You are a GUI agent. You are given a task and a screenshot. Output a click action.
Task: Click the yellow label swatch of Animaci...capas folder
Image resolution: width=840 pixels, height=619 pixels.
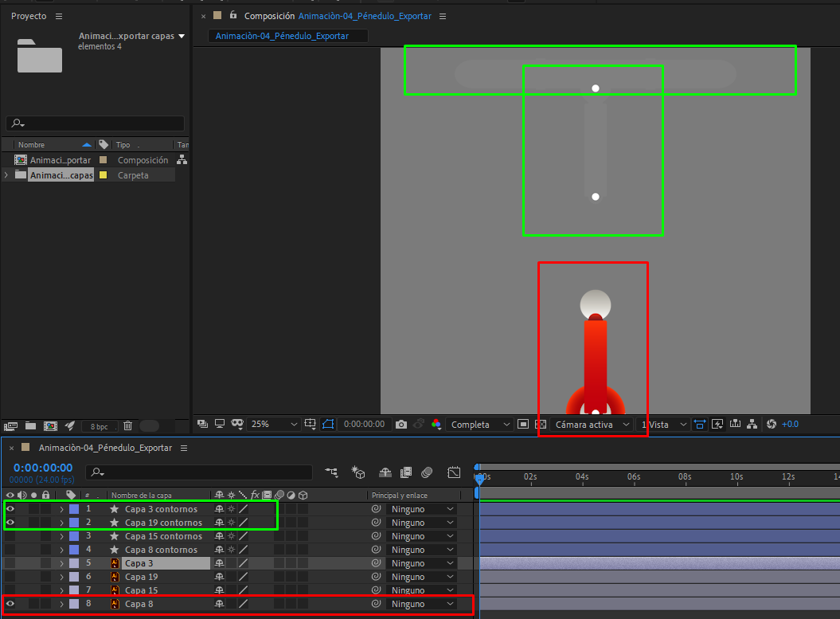coord(103,174)
